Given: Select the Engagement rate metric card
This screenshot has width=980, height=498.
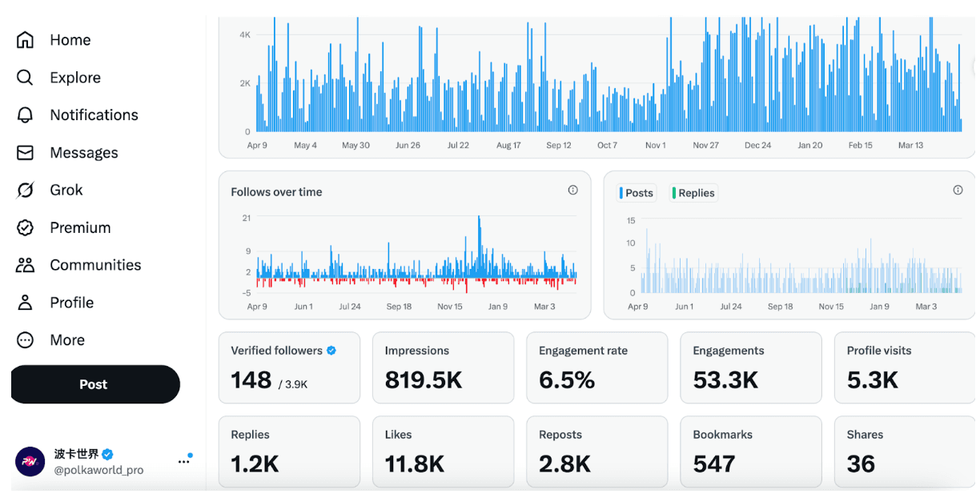Looking at the screenshot, I should (596, 367).
